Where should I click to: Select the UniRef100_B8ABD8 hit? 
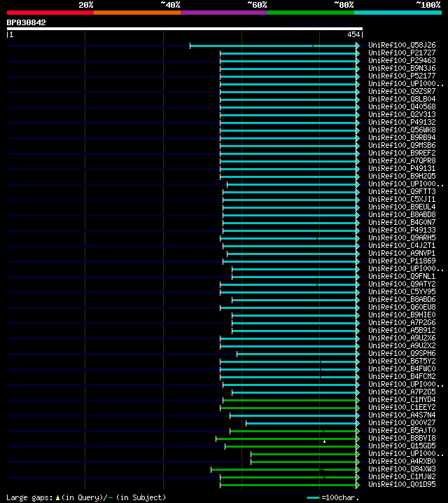coord(402,214)
